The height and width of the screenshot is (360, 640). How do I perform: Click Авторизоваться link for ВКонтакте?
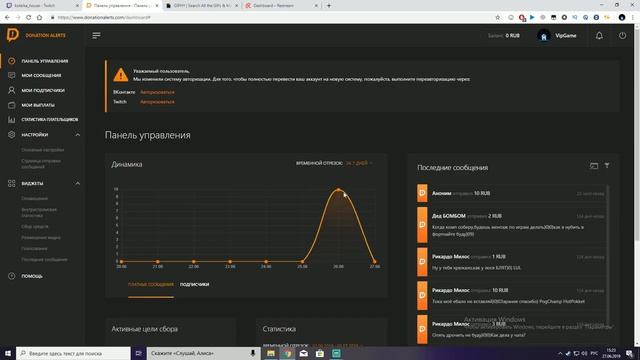tap(157, 92)
